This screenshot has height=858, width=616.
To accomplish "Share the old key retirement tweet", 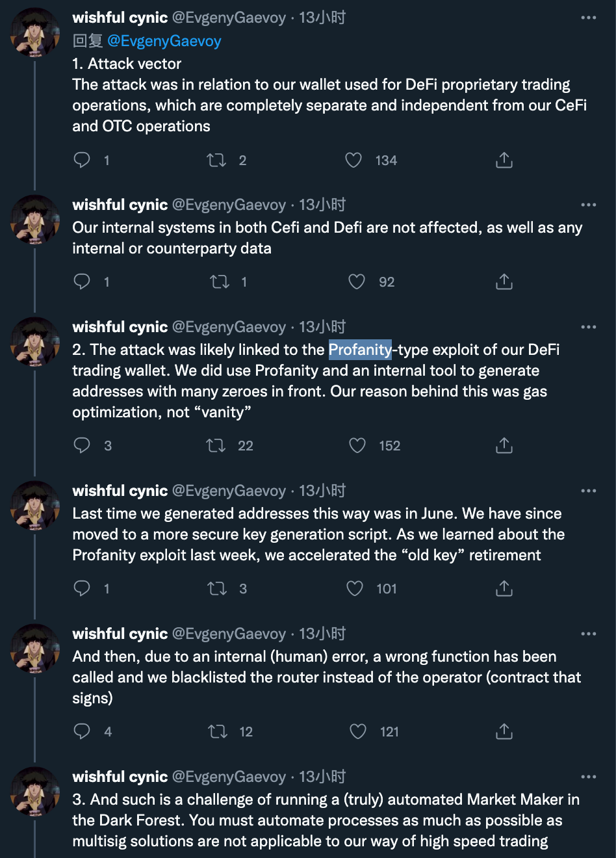I will (x=504, y=588).
